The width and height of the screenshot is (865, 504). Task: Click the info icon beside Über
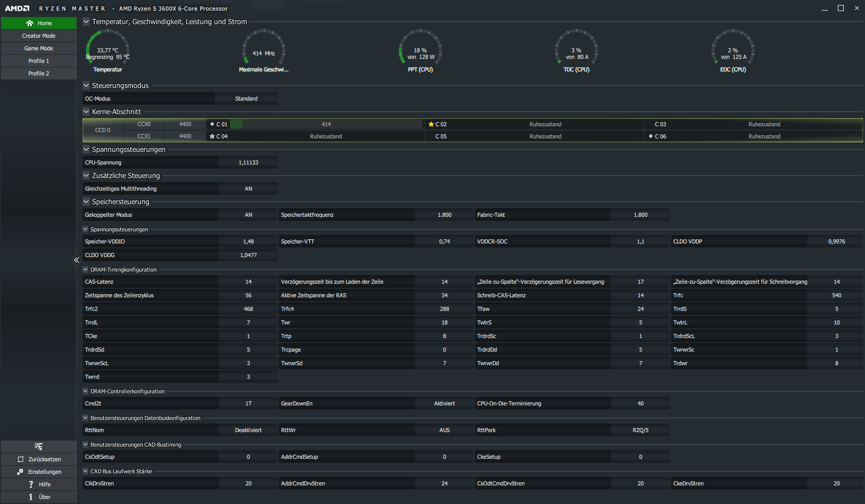click(x=31, y=497)
